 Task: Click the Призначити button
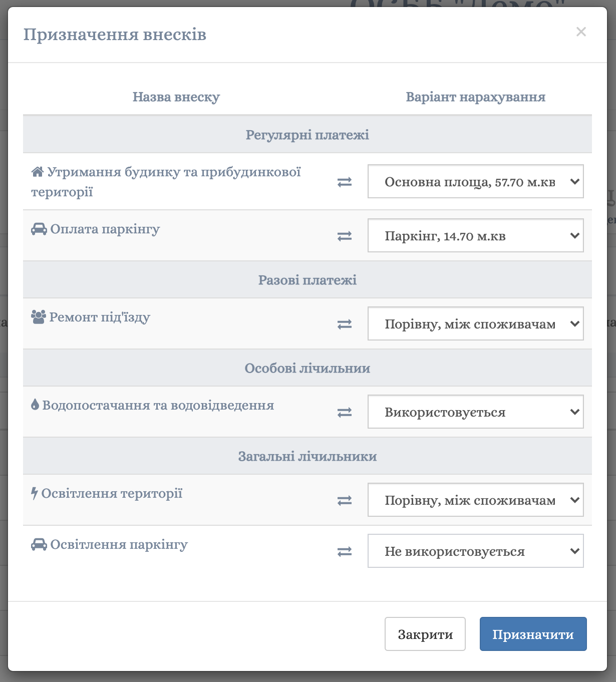[533, 634]
